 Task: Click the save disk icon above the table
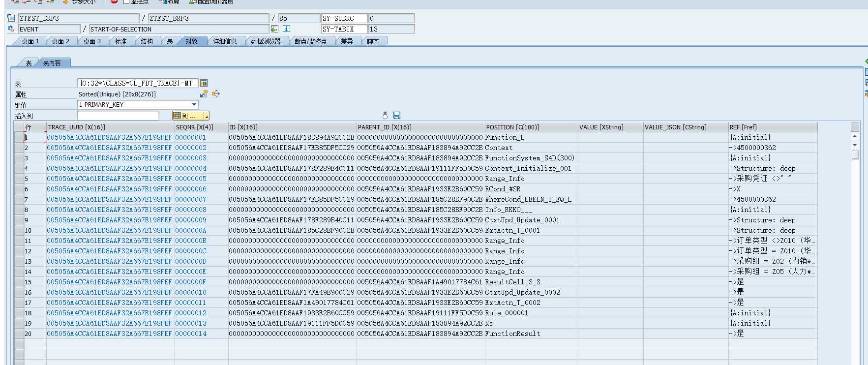coord(396,115)
